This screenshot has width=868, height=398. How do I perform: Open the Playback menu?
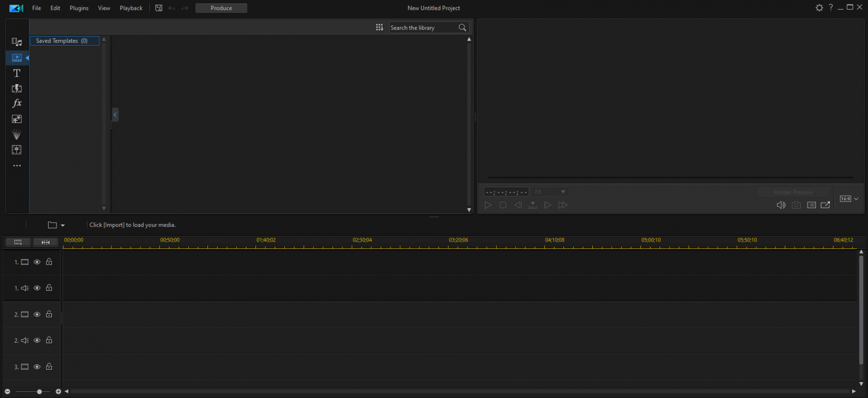pos(131,8)
